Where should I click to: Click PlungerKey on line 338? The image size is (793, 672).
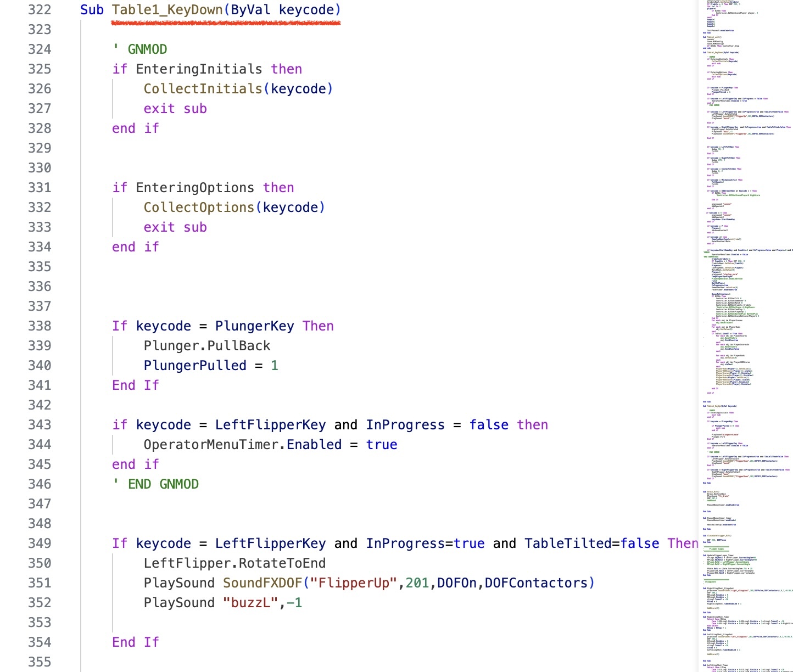click(x=254, y=326)
